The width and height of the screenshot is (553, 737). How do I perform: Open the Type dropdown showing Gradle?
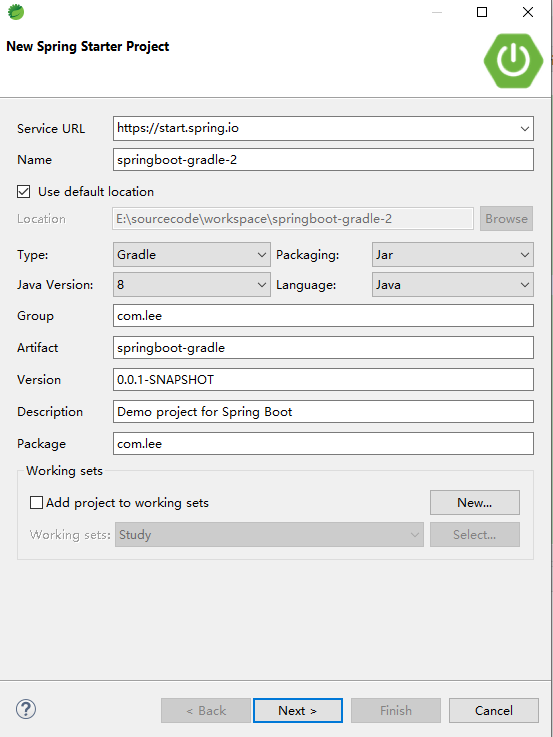pos(192,255)
